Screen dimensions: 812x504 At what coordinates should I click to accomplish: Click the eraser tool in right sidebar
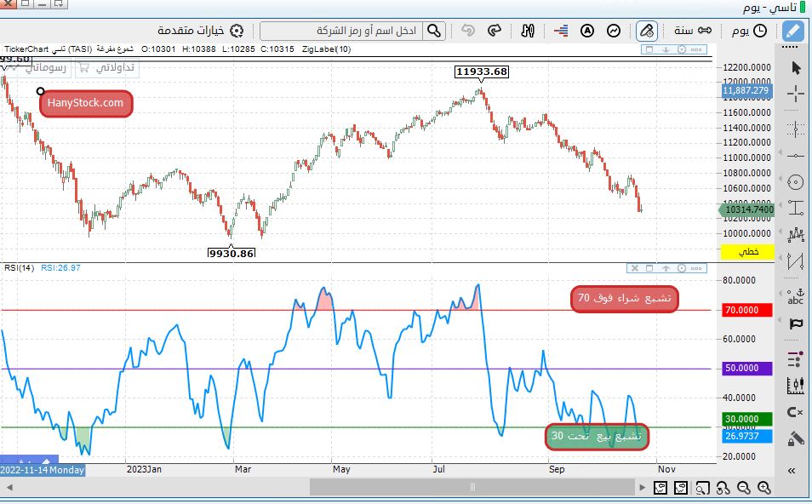(795, 439)
